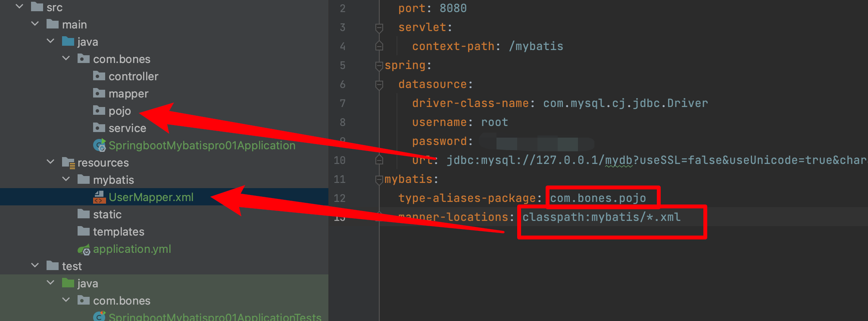The image size is (868, 321).
Task: Select the service package in project tree
Action: [x=128, y=128]
